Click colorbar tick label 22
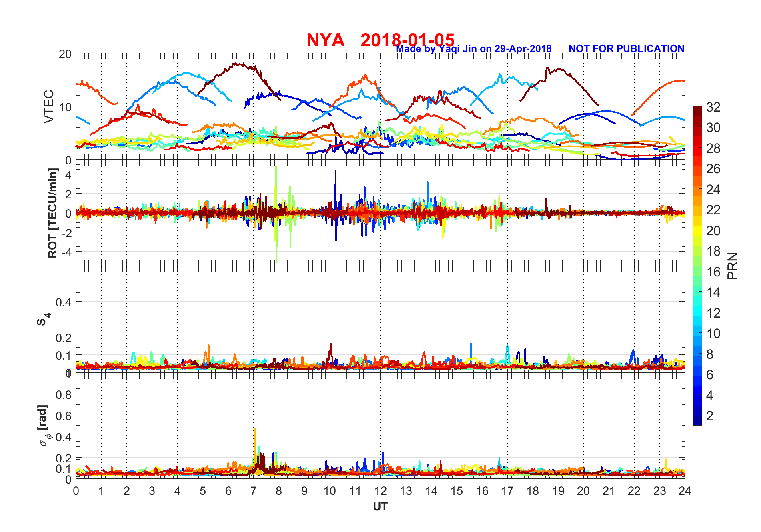The image size is (761, 532). click(713, 210)
